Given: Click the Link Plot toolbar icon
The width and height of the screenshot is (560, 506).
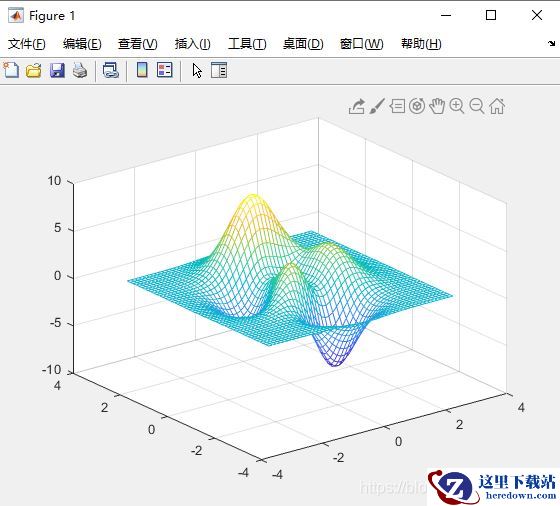Looking at the screenshot, I should (x=111, y=70).
